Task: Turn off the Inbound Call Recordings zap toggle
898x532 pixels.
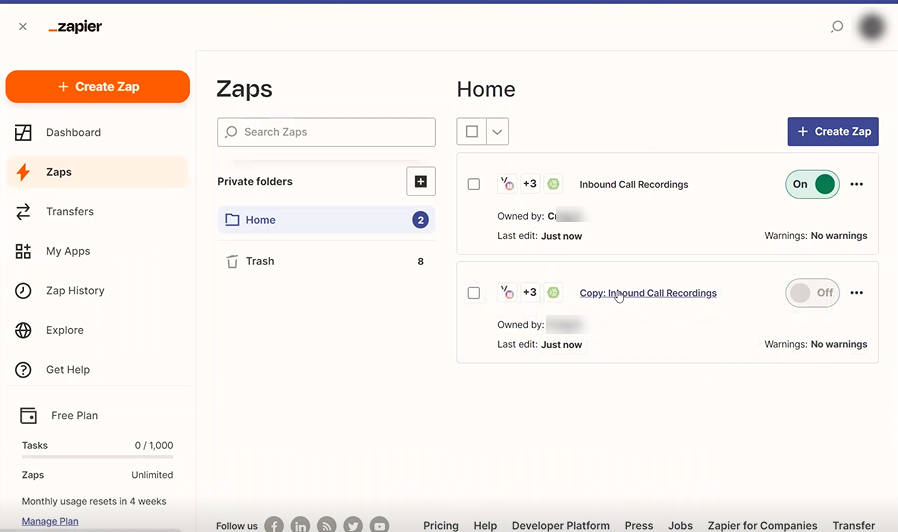Action: 812,184
